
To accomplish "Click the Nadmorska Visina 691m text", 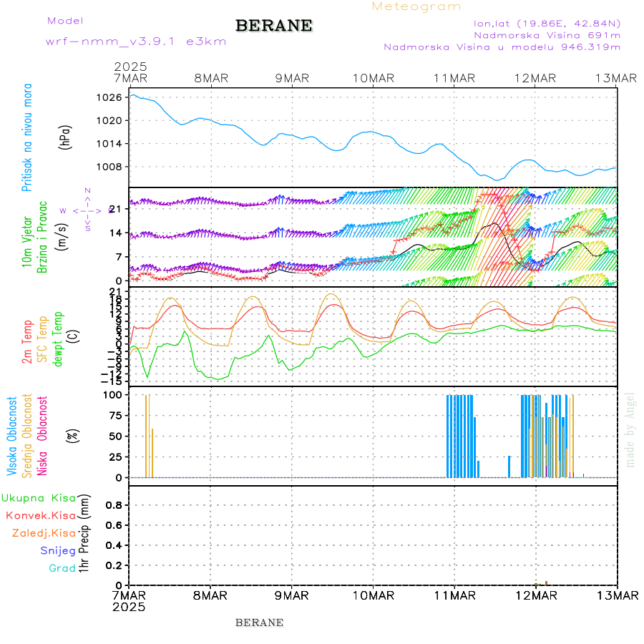I will pyautogui.click(x=547, y=34).
